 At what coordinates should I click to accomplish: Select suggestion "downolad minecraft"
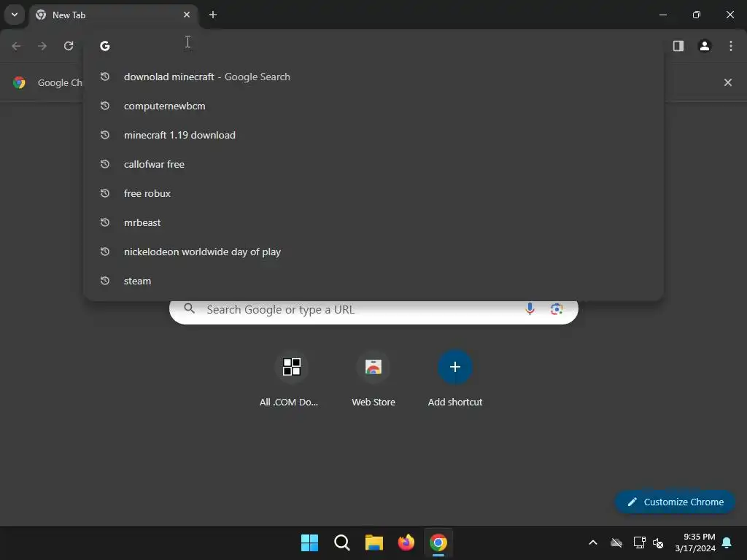click(x=373, y=77)
